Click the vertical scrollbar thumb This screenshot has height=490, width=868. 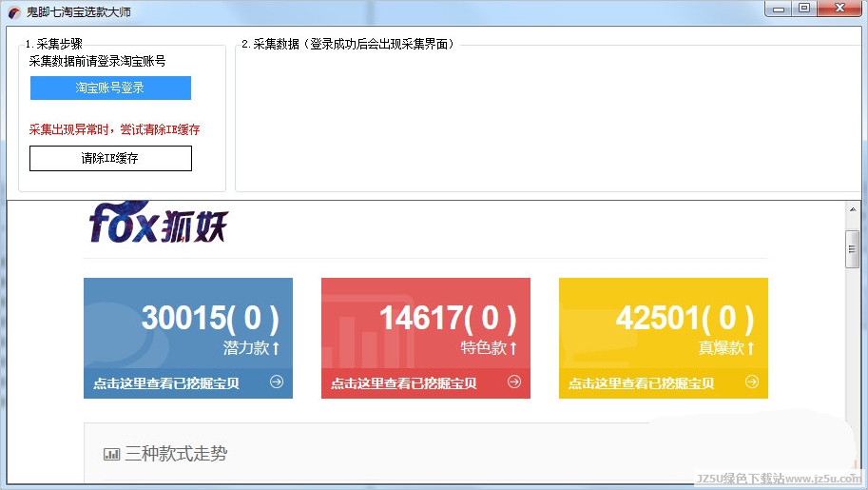(x=853, y=249)
